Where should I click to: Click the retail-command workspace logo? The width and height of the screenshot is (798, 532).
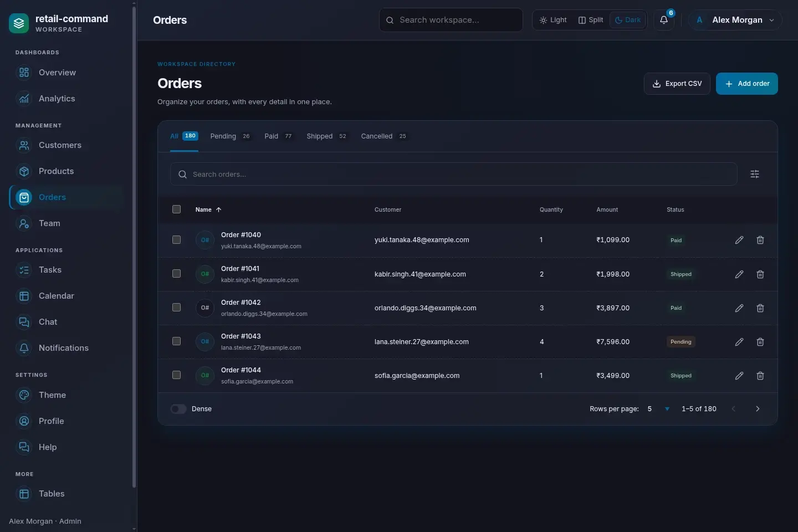tap(19, 23)
